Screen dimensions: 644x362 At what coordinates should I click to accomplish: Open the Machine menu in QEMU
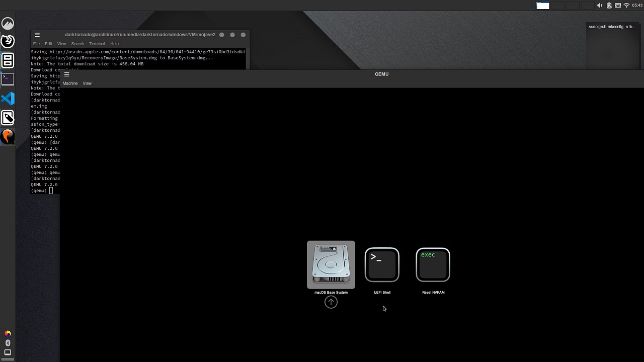click(x=70, y=83)
